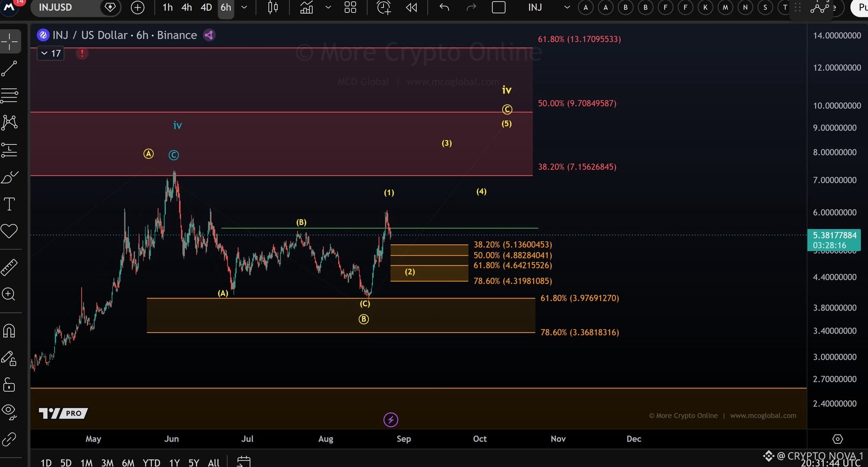Set the date range to 5Y
The image size is (868, 467).
point(194,462)
